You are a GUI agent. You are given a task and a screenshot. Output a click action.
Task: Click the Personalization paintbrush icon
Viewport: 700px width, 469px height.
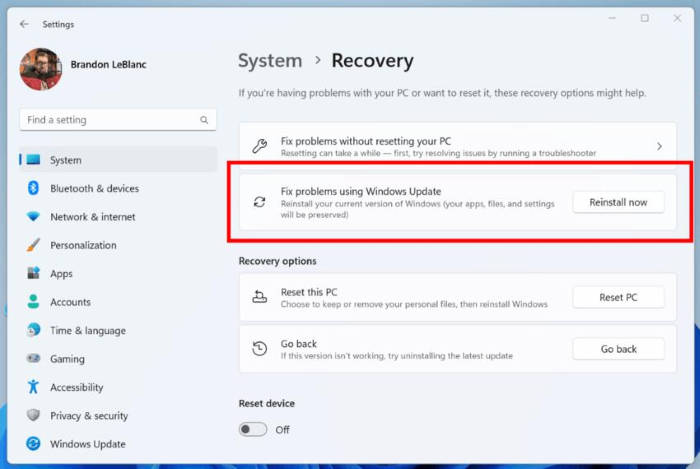pos(33,245)
